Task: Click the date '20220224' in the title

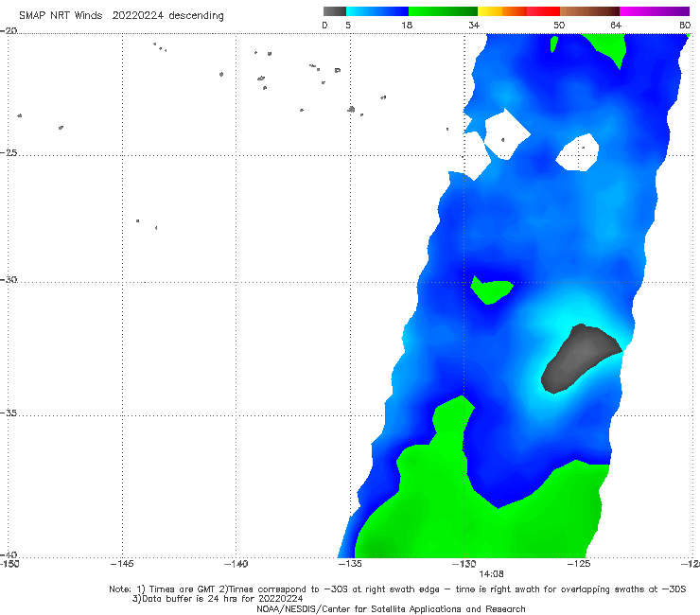Action: (137, 15)
